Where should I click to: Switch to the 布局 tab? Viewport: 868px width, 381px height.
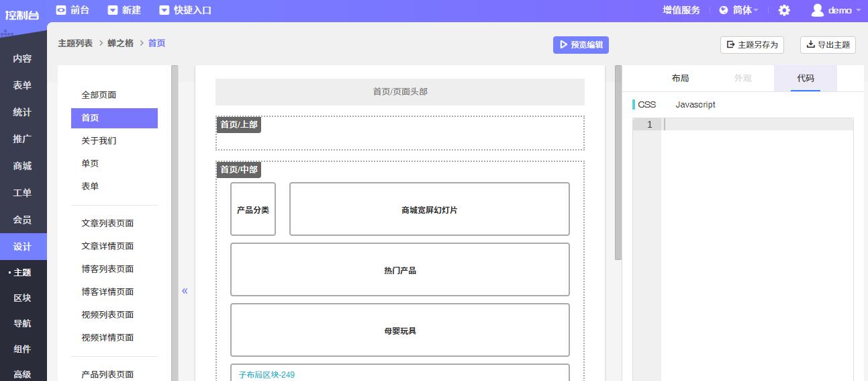tap(680, 78)
